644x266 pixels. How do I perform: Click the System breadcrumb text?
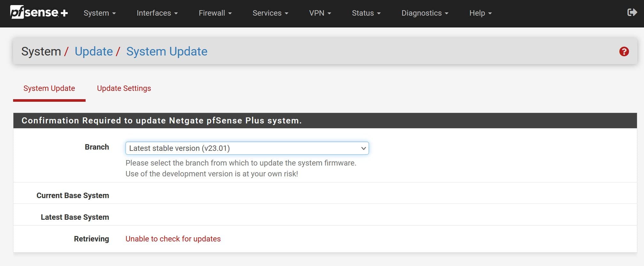tap(41, 52)
